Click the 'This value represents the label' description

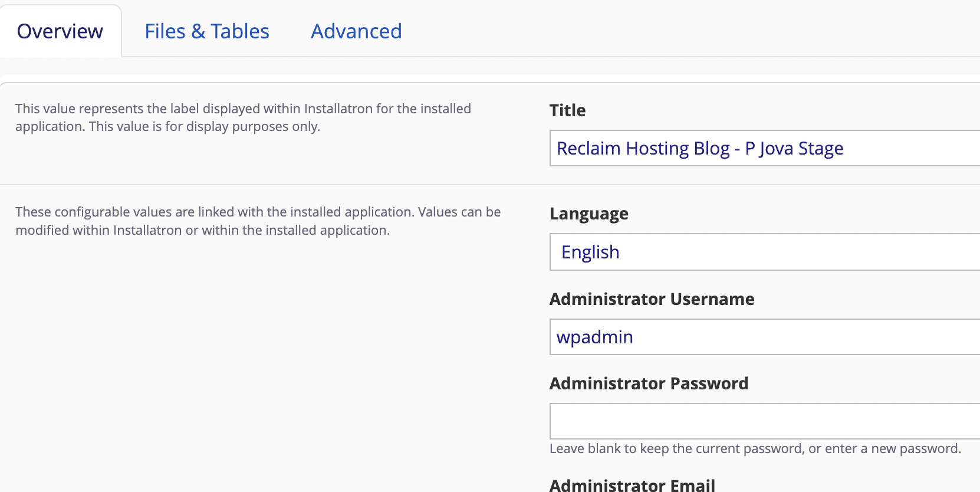(243, 117)
